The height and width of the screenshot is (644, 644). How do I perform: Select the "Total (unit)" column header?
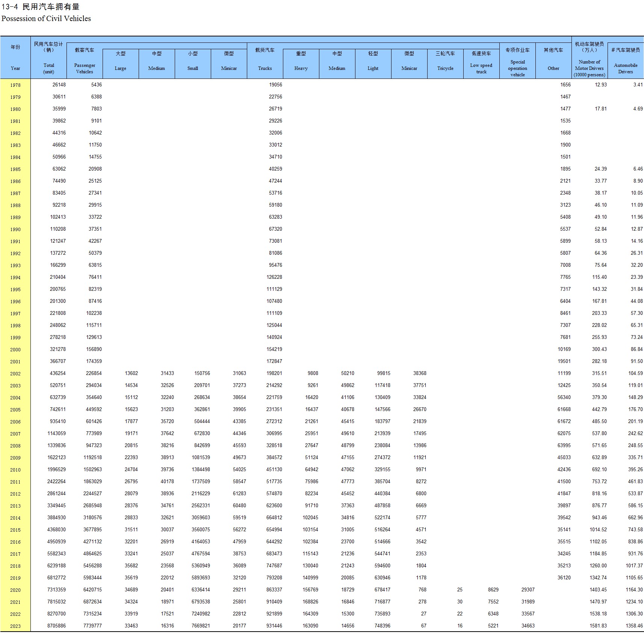point(48,58)
